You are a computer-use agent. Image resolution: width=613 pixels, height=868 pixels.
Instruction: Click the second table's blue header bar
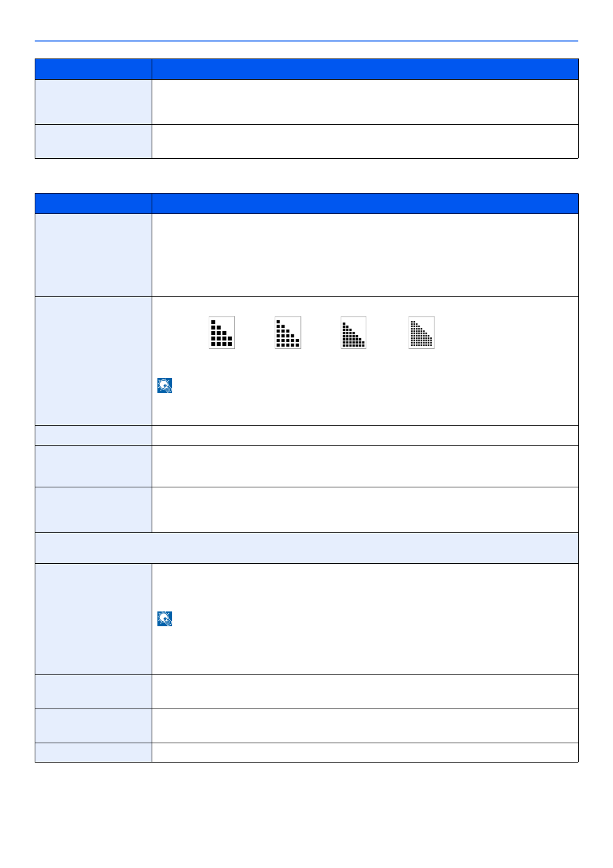click(x=306, y=204)
